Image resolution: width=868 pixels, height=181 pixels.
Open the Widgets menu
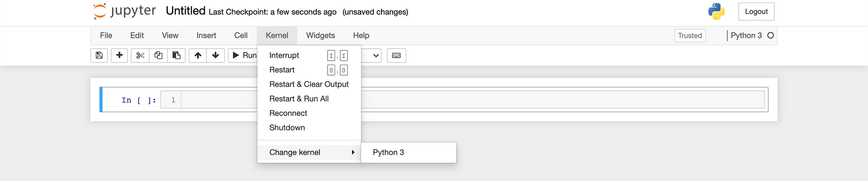tap(321, 36)
